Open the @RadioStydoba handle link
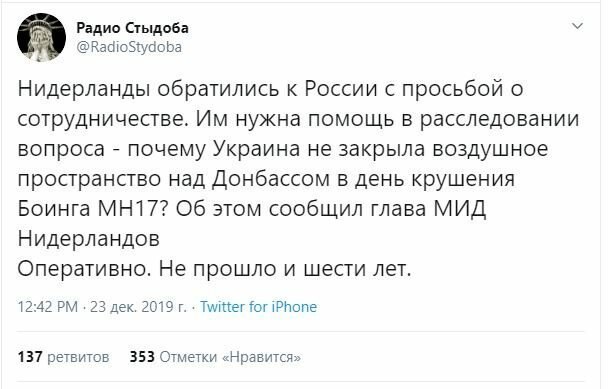 (129, 47)
